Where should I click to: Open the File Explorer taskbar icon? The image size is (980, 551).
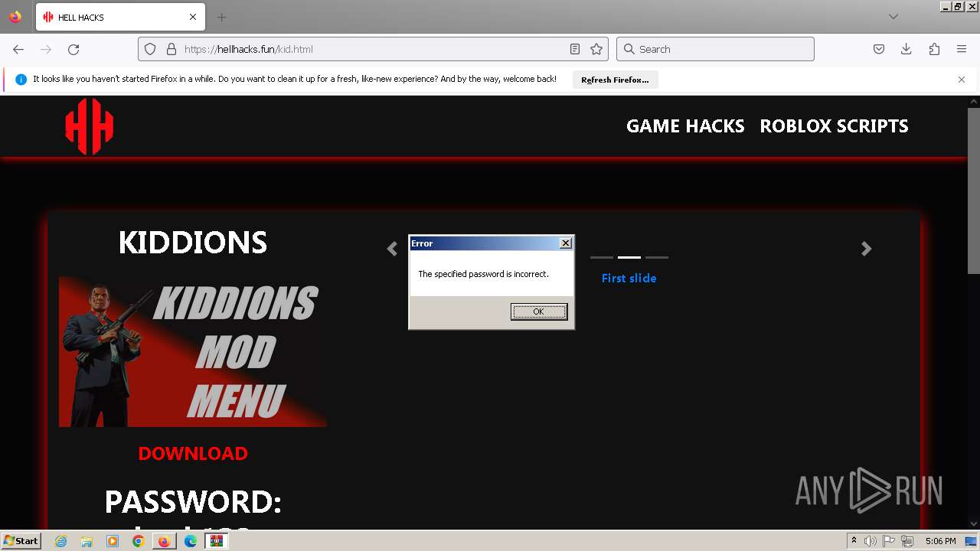tap(87, 541)
